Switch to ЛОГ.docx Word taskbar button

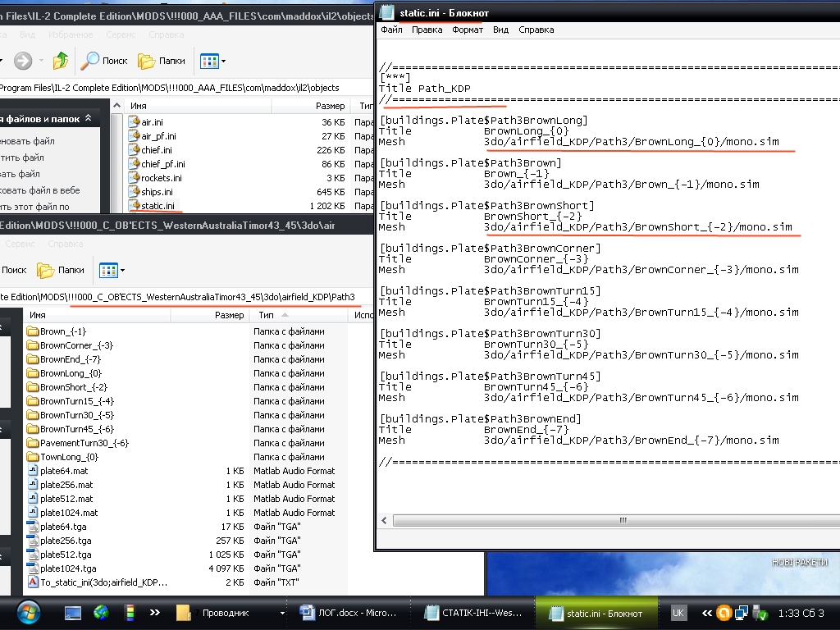[x=349, y=613]
